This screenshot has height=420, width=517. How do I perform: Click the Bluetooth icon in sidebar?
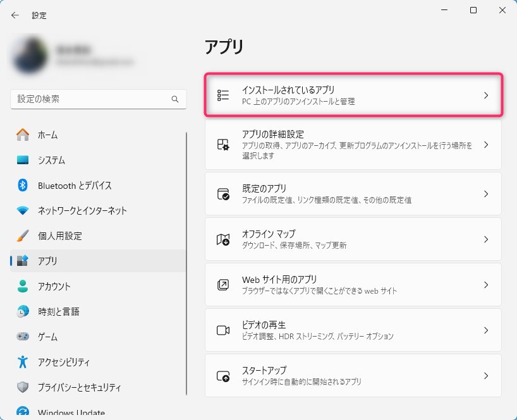click(23, 186)
